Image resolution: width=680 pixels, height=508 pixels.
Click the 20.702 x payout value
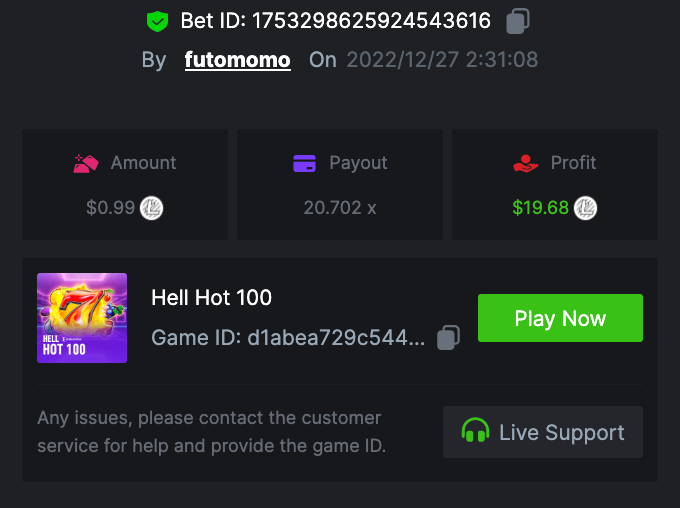point(340,208)
